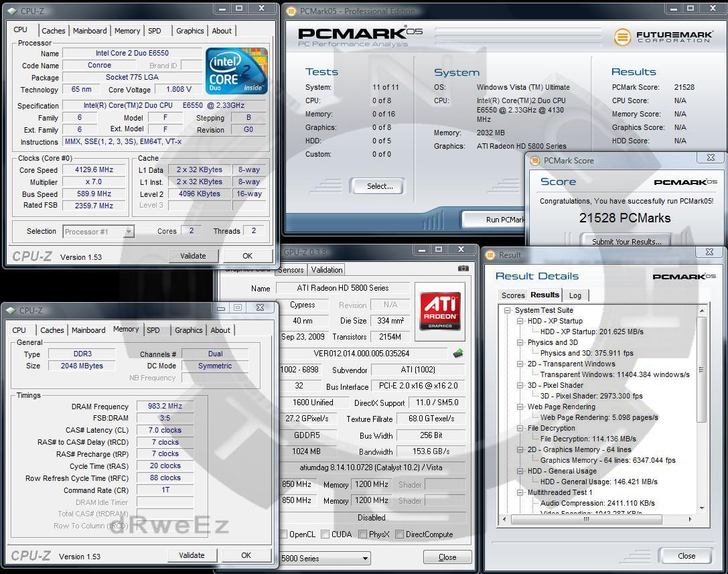
Task: Switch to Graphics tab in bottom CPU-Z window
Action: tap(188, 330)
